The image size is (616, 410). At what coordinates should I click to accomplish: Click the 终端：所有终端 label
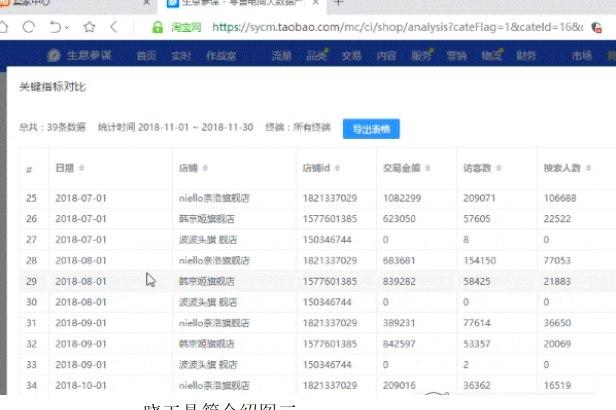click(298, 127)
